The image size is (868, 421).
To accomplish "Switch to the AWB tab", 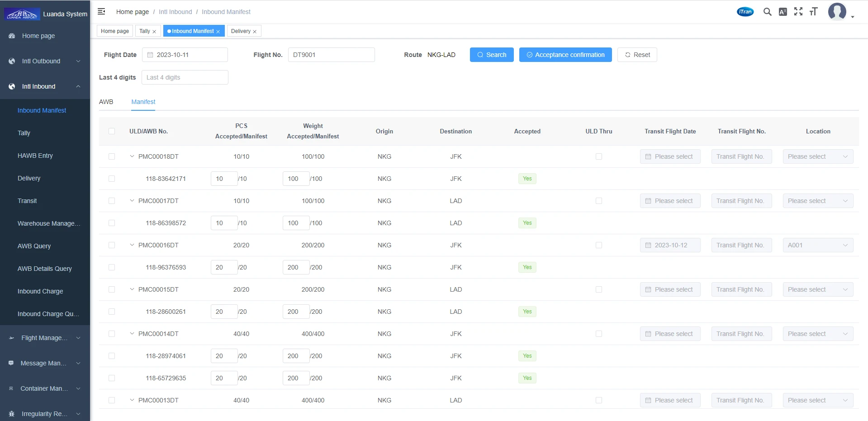I will [106, 102].
